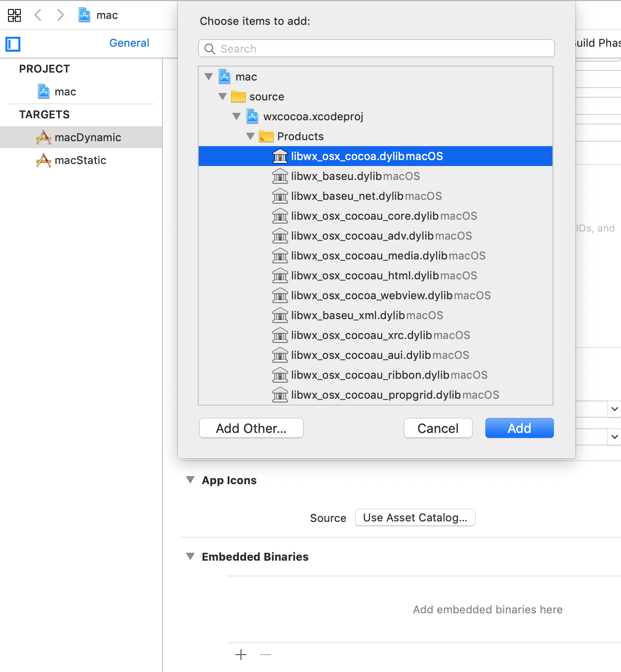Click library icon of libwx_osx_cocoau_core.dylib

(280, 216)
